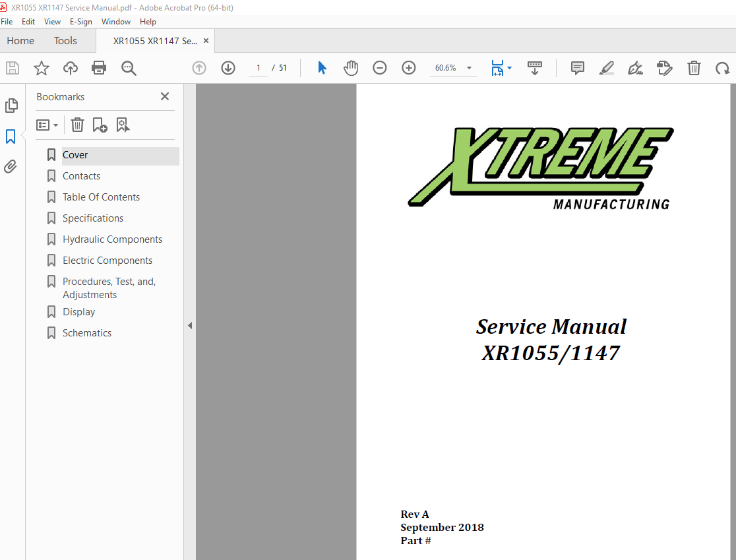The width and height of the screenshot is (736, 560).
Task: Open the Fill & Sign tool
Action: (x=635, y=67)
